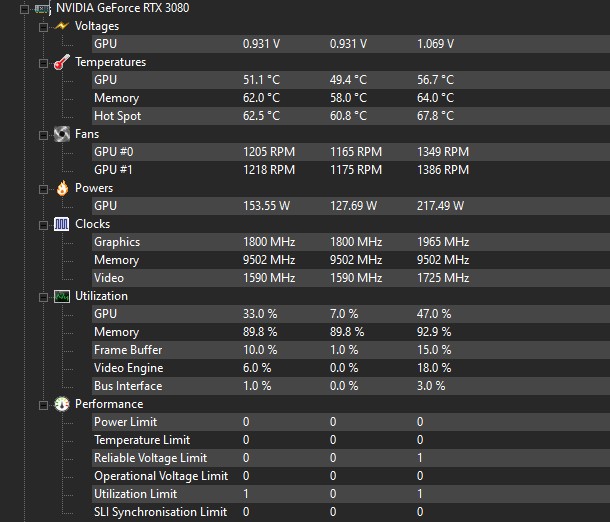
Task: Click the 18.0 % video engine value
Action: 434,368
